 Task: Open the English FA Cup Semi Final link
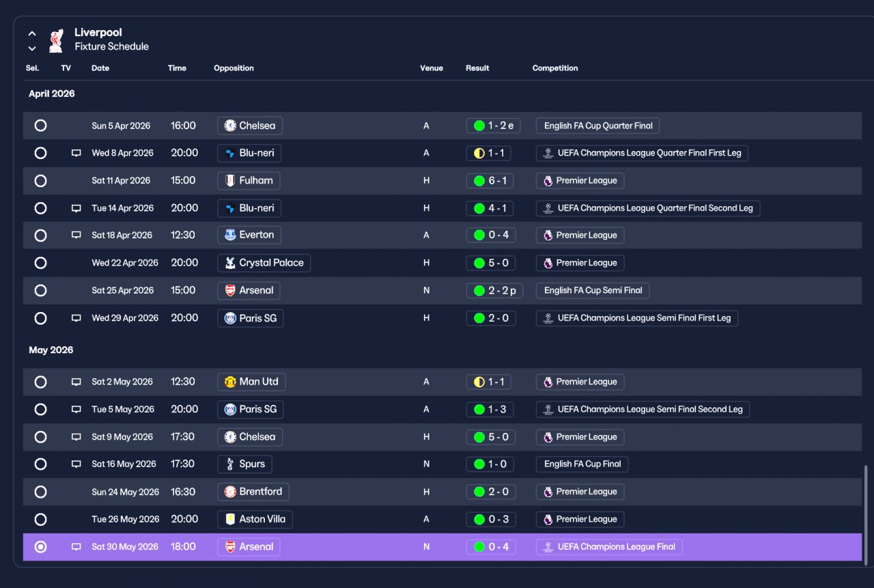pyautogui.click(x=593, y=290)
